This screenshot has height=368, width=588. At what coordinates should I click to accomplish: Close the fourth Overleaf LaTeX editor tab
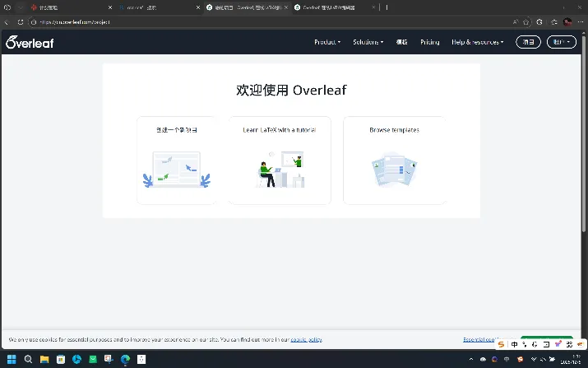373,7
